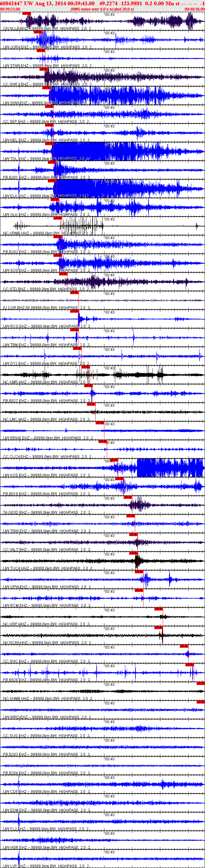
Task: Select the NC KRMB HHZ station label
Action: [x=48, y=233]
